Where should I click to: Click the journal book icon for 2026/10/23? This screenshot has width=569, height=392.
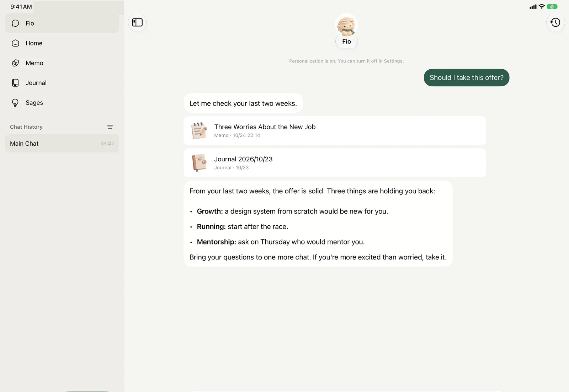pos(199,163)
